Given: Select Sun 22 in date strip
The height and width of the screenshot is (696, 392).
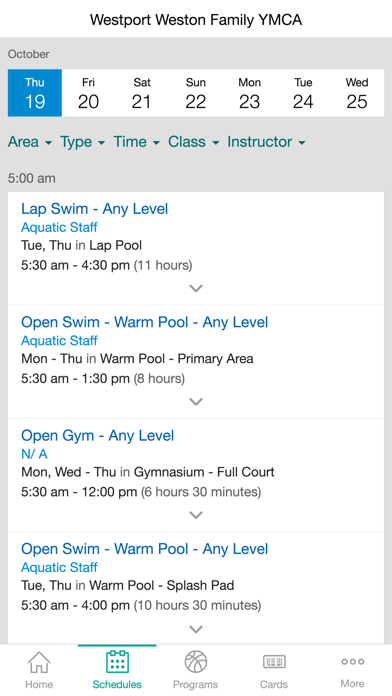Looking at the screenshot, I should 196,93.
